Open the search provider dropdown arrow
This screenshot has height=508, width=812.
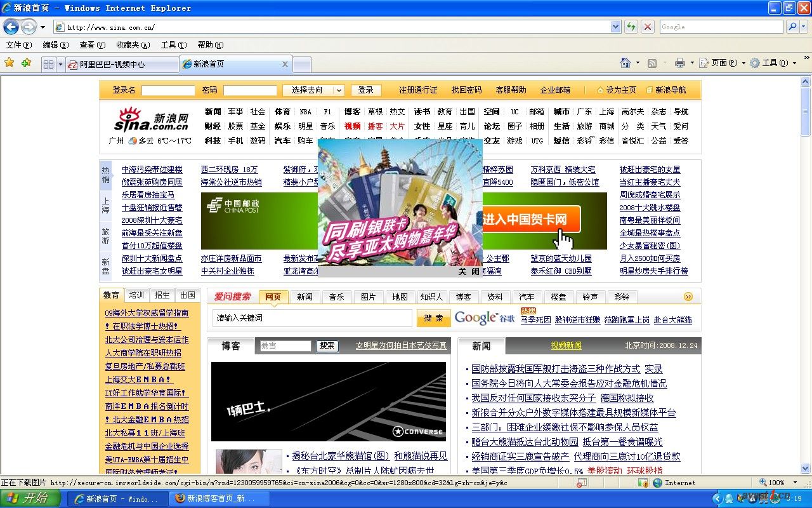pos(804,27)
